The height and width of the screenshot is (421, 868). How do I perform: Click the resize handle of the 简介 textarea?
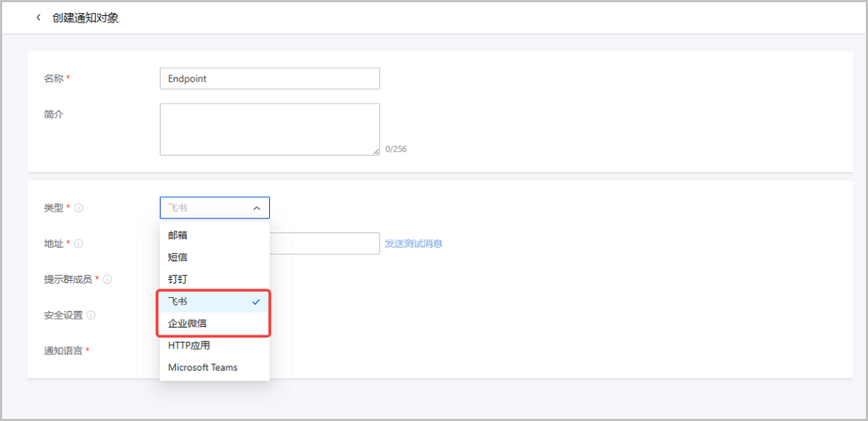pos(375,151)
